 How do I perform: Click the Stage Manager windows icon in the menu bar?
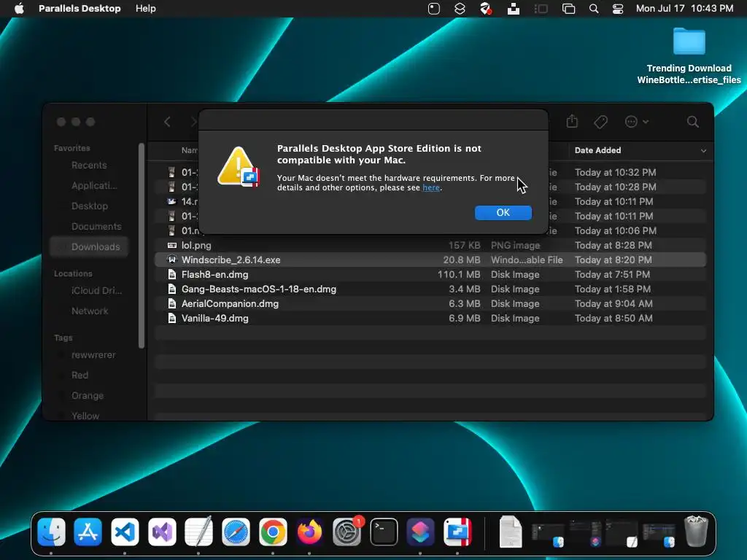568,9
